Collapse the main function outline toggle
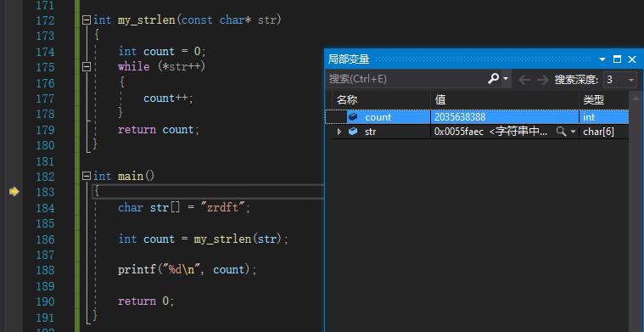 87,177
